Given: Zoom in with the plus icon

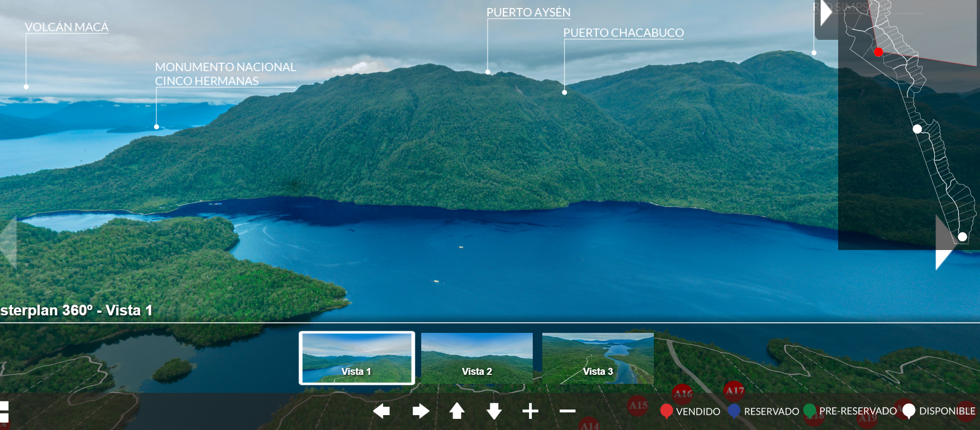Looking at the screenshot, I should 530,411.
